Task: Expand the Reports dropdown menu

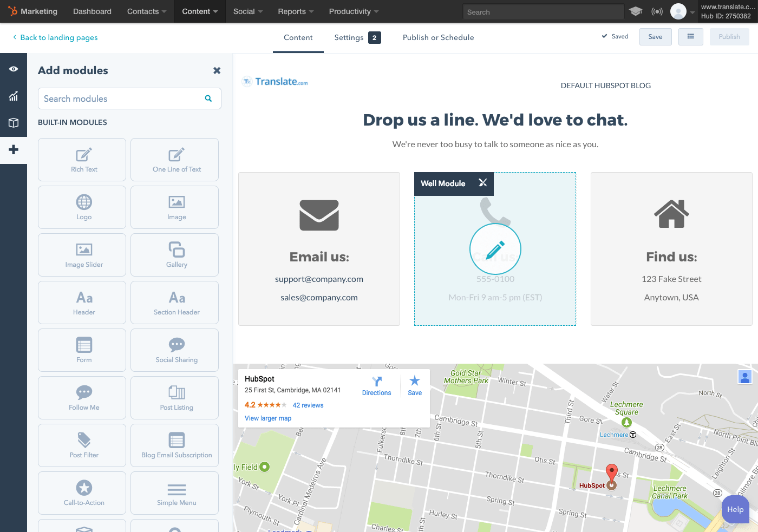Action: point(295,11)
